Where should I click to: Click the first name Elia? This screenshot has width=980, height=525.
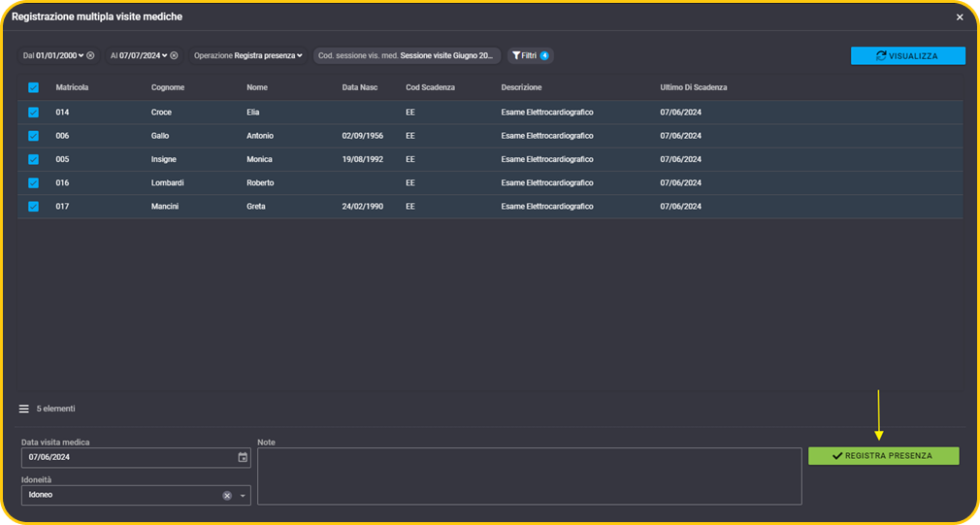[252, 113]
